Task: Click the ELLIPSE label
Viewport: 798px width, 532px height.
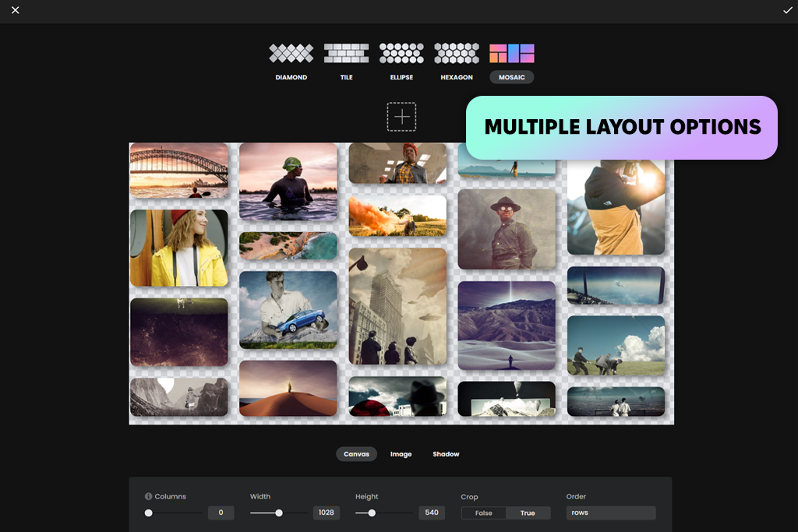Action: [401, 77]
